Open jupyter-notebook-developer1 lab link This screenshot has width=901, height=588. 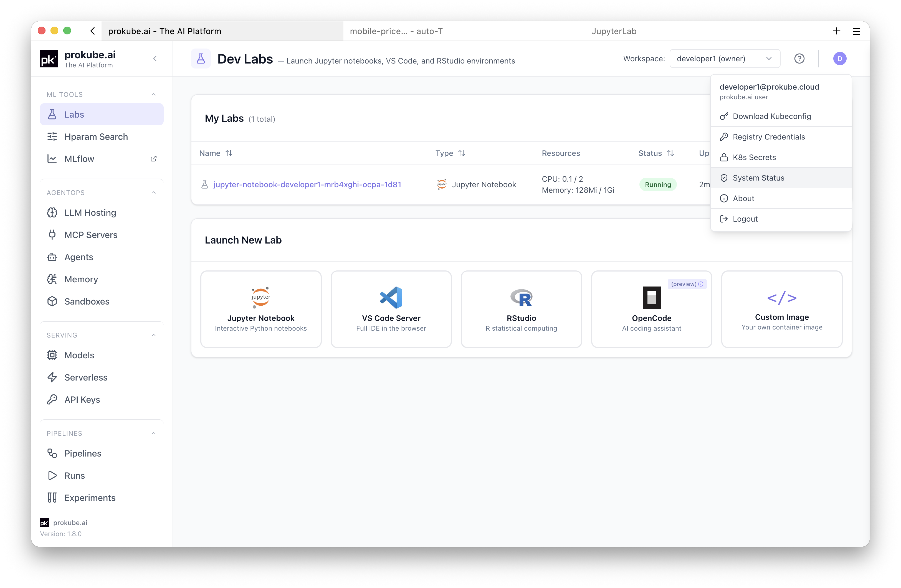point(307,185)
